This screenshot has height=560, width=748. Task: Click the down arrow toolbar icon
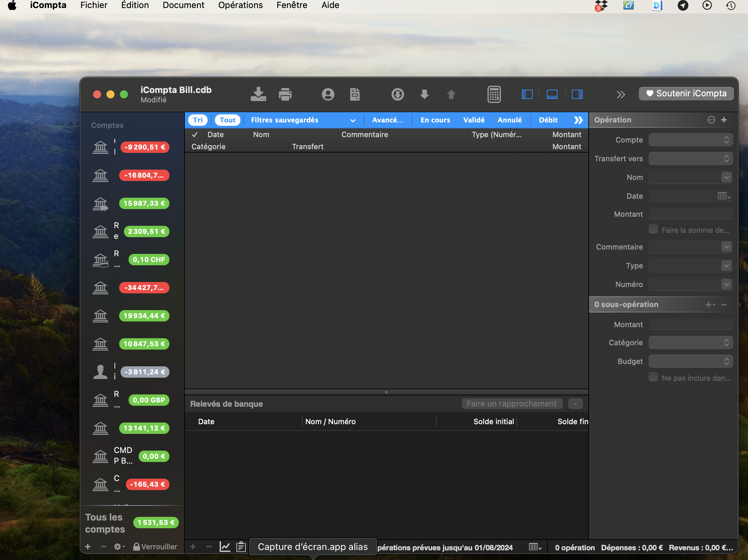click(424, 94)
